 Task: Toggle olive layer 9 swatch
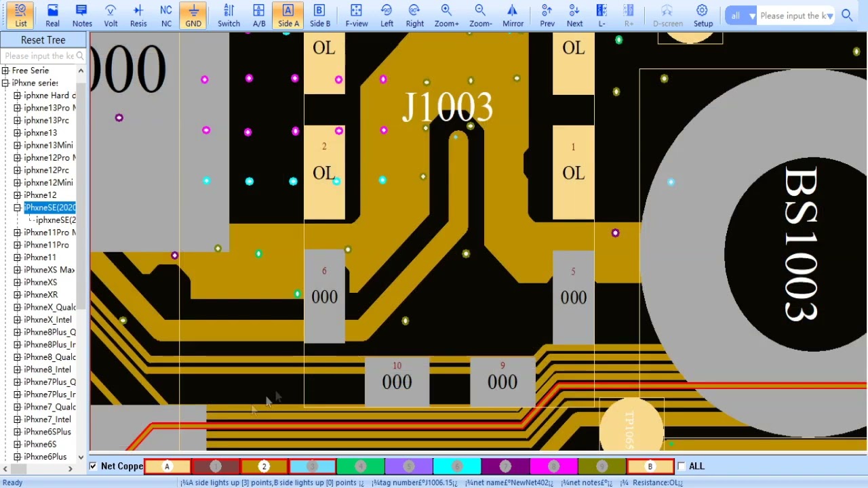point(601,466)
